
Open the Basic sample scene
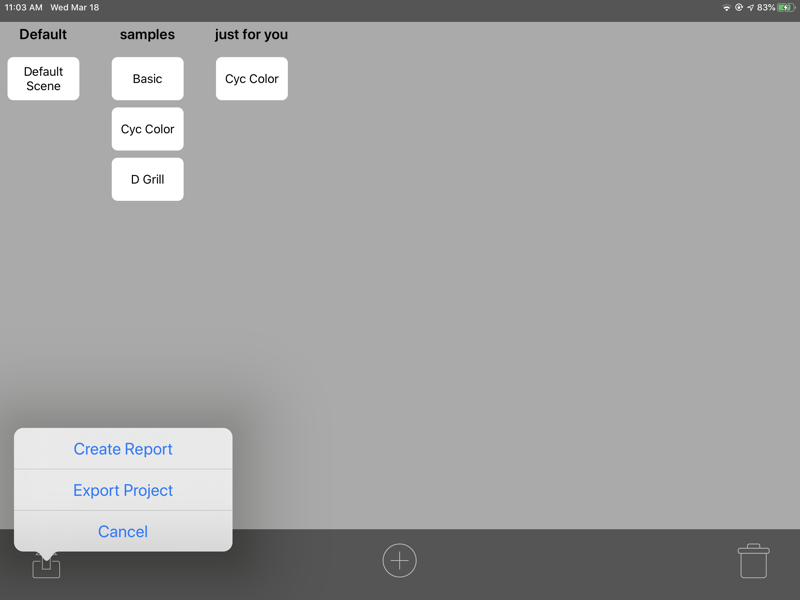point(147,79)
